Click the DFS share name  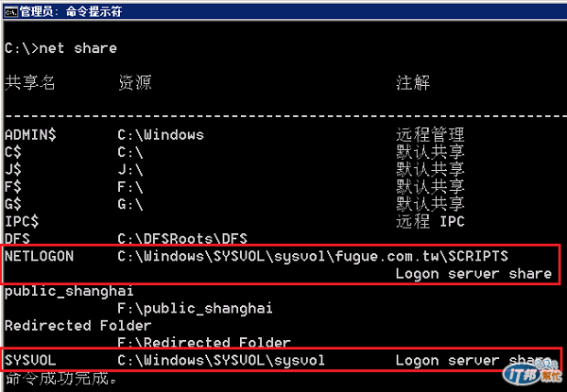(17, 239)
